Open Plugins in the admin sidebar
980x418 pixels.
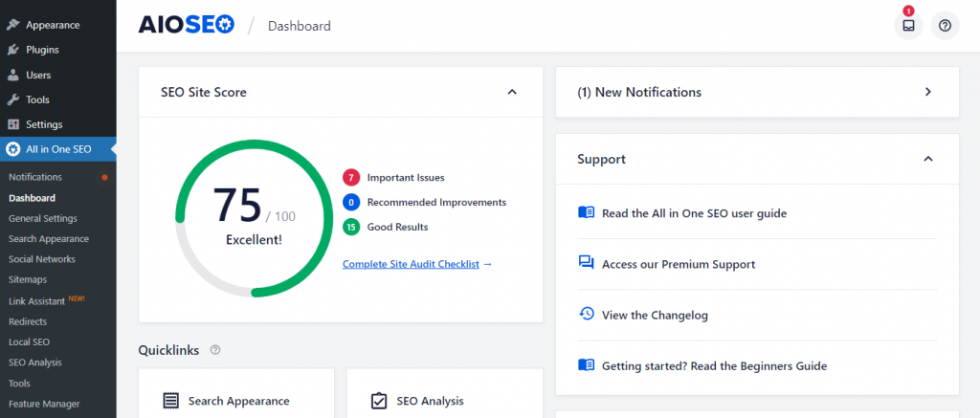[x=42, y=50]
